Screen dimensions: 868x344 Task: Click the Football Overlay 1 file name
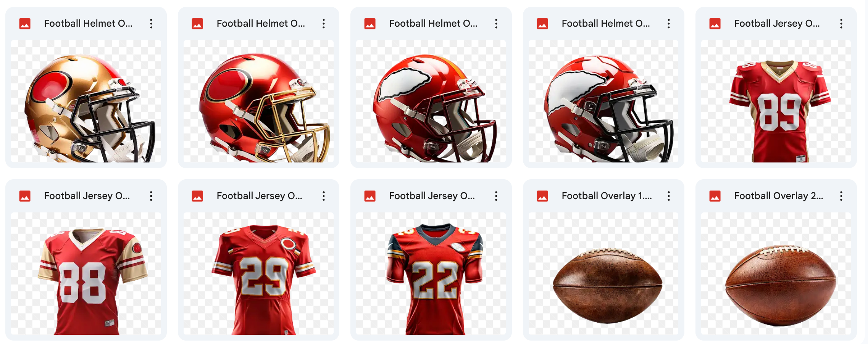pos(607,196)
